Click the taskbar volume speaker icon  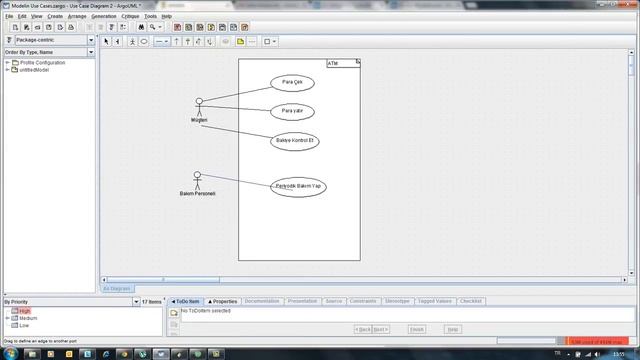pos(598,354)
